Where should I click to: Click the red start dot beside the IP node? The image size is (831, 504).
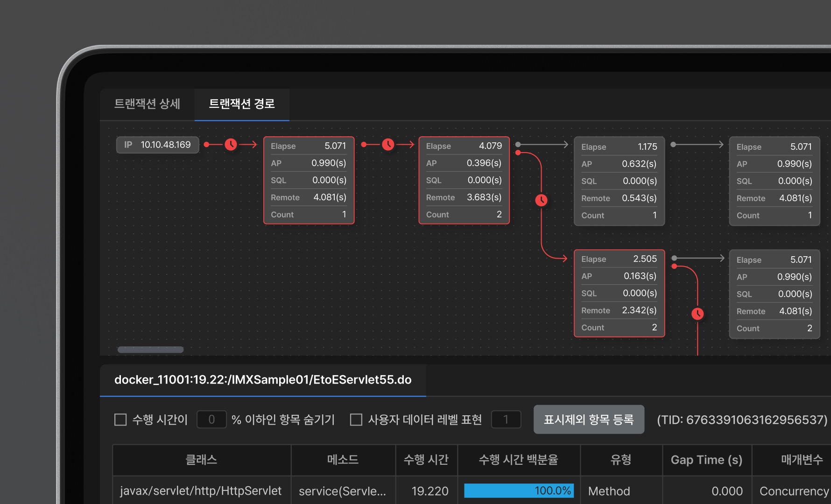click(x=206, y=145)
